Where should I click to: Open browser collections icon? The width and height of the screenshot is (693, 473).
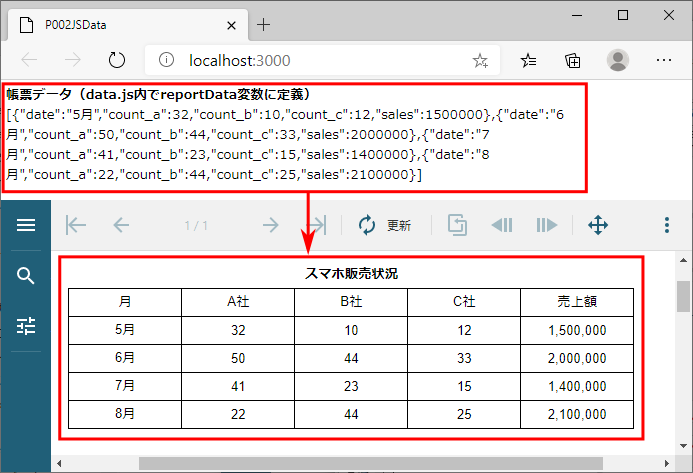tap(573, 60)
